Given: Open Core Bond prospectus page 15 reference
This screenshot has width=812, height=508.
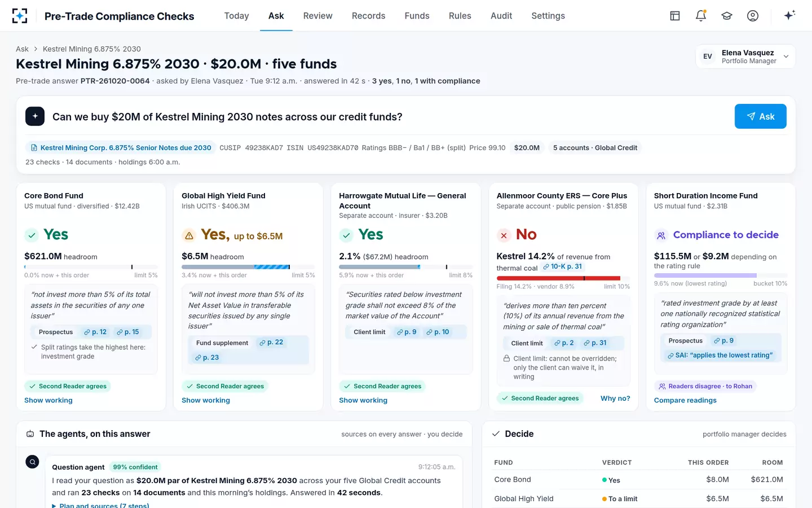Looking at the screenshot, I should [x=127, y=332].
